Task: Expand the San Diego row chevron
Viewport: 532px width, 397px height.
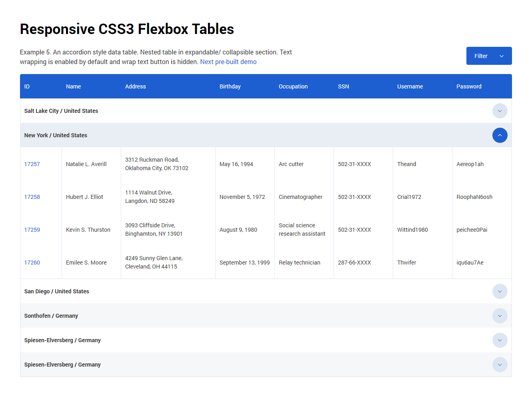Action: [500, 291]
